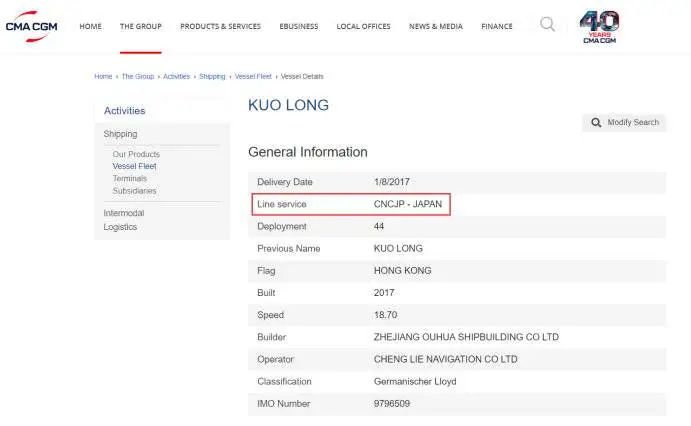Open Terminals sidebar link
Viewport: 691px width, 426px height.
tap(130, 178)
